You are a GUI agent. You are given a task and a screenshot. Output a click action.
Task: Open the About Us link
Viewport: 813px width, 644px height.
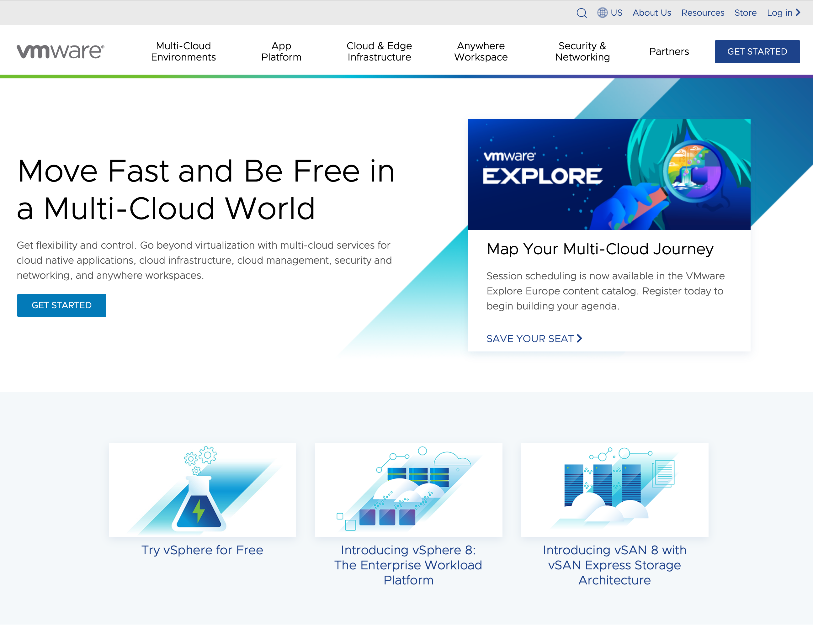(x=651, y=13)
